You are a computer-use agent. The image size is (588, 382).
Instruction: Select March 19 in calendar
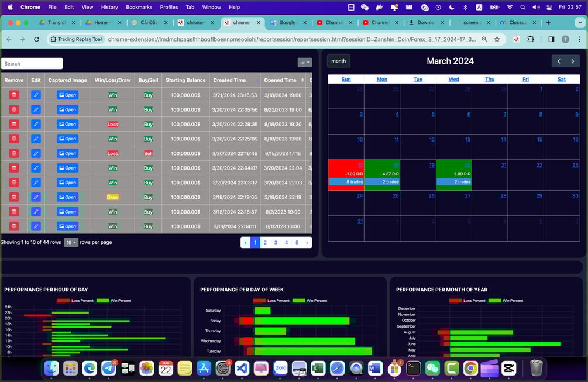coord(432,165)
